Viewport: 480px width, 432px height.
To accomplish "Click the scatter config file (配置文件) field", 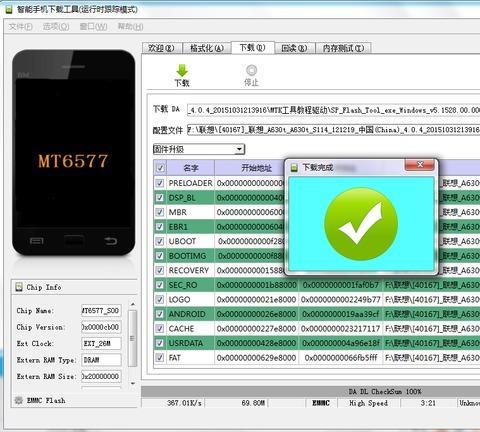I will 333,130.
